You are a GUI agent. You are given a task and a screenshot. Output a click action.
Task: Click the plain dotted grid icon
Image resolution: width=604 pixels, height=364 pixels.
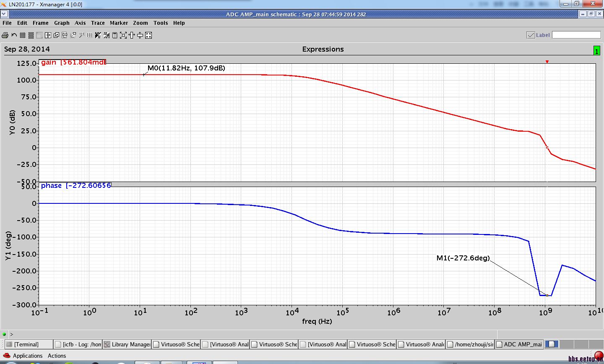click(x=89, y=35)
